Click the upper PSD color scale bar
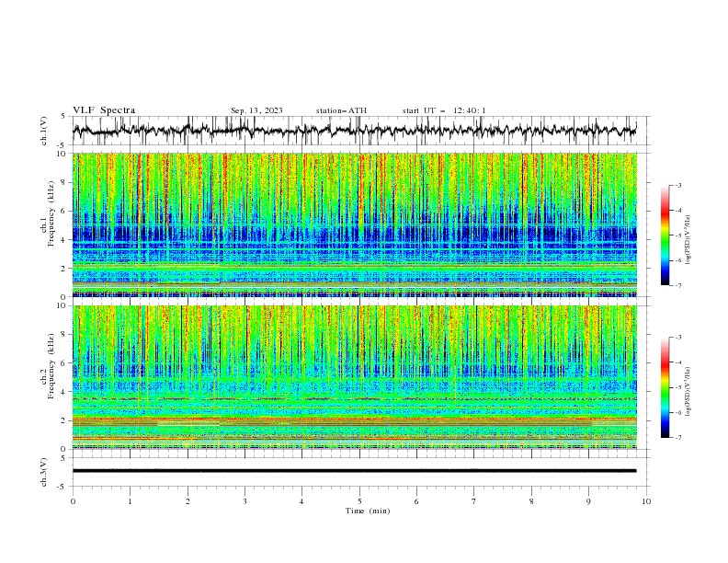728x563 pixels. click(665, 236)
